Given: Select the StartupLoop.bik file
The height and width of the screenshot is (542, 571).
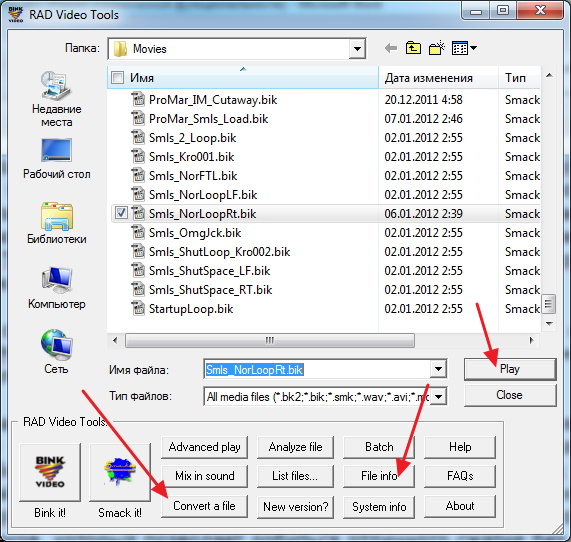Looking at the screenshot, I should (191, 309).
